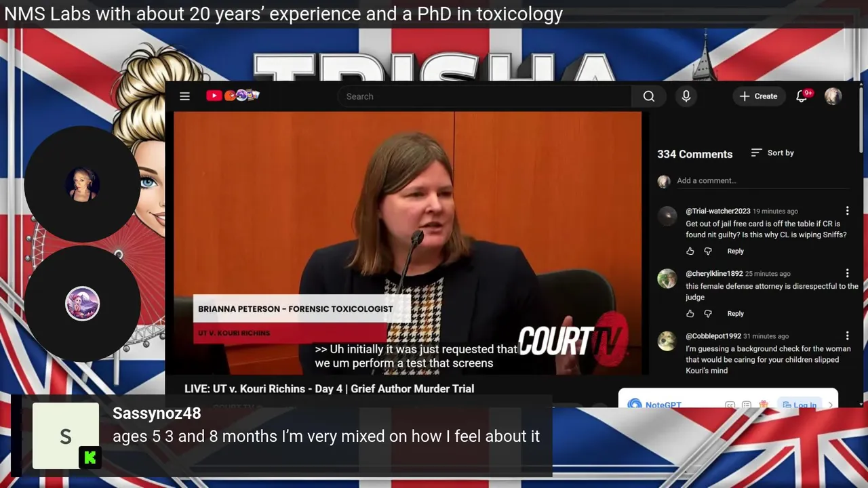Open the @Trial-watcher2023 channel link
The height and width of the screenshot is (488, 868).
(718, 211)
